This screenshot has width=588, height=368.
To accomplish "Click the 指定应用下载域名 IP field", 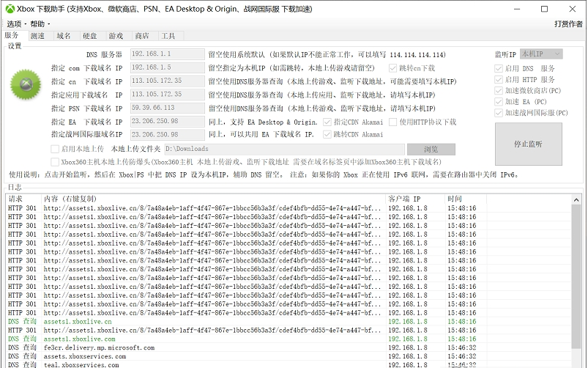I will tap(168, 95).
